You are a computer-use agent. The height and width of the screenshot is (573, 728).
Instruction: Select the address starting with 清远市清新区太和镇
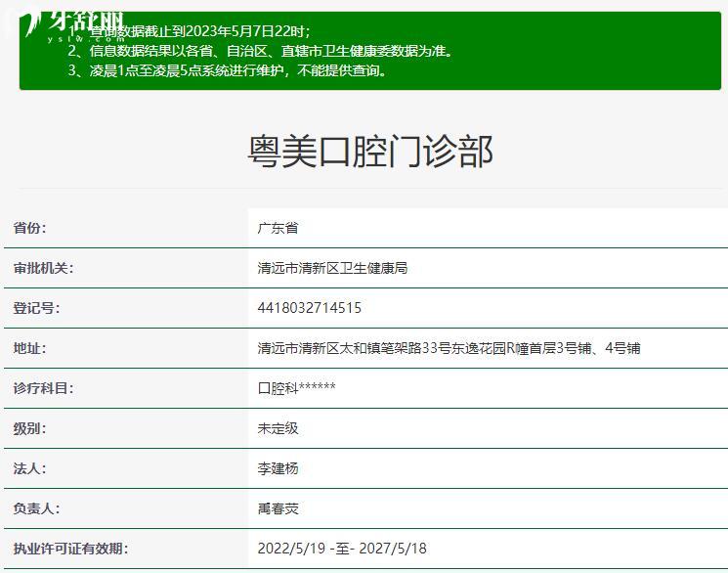[449, 347]
